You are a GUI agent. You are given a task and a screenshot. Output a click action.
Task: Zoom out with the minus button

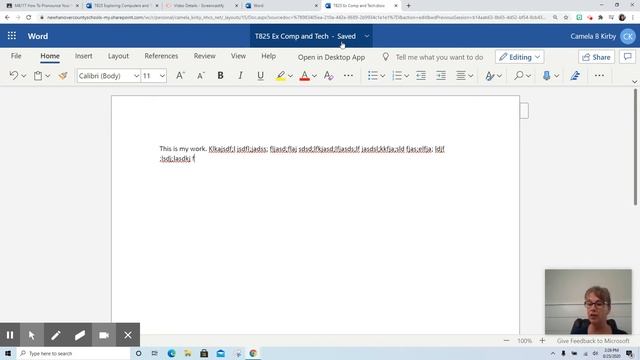click(507, 340)
